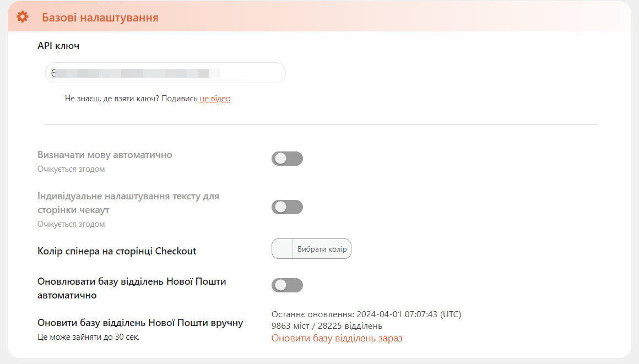
Task: Click the '9863 міст / 28225 відділень' count
Action: pos(327,326)
